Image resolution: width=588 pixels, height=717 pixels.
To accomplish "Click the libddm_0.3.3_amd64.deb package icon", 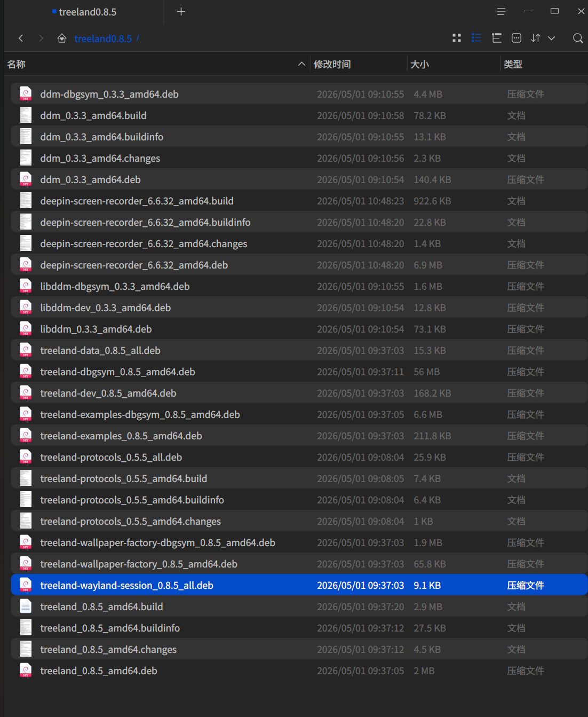I will [x=26, y=328].
